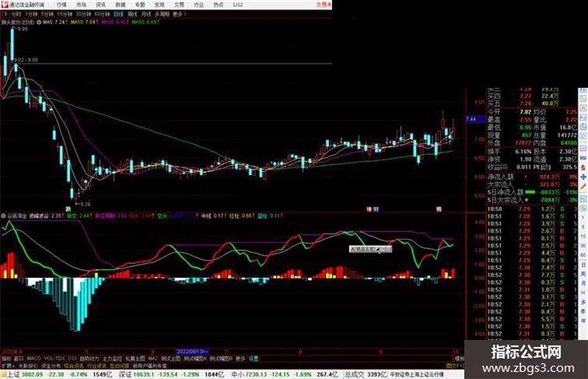Screen dimensions: 588x379
Task: Select the 1-minute shortcut in right sidebar
Action: (583, 217)
